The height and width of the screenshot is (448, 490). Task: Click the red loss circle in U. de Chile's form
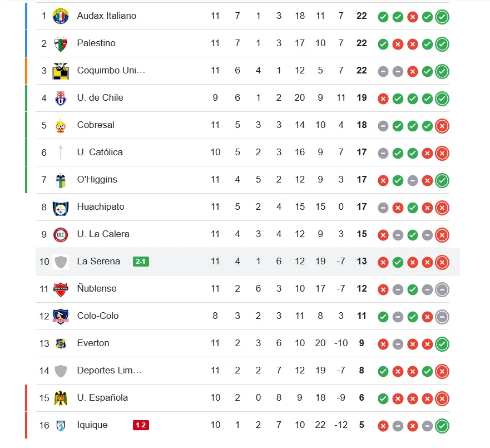pos(383,99)
